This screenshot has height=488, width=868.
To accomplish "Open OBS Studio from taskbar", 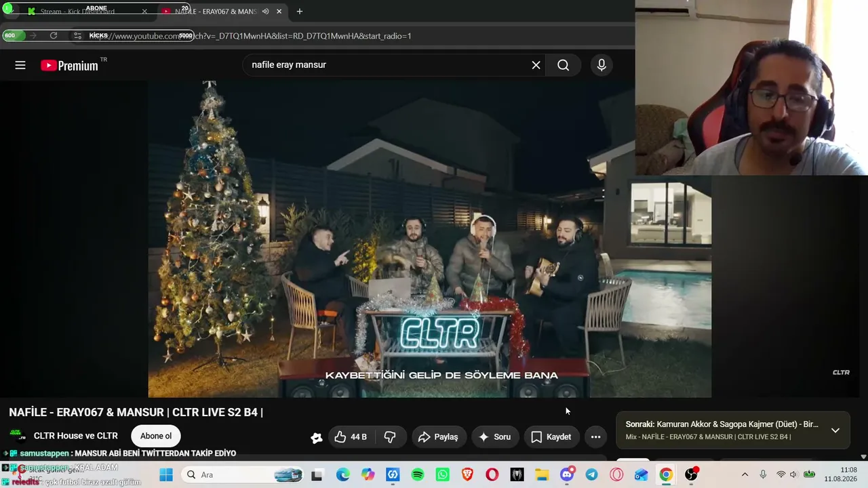I will (691, 474).
